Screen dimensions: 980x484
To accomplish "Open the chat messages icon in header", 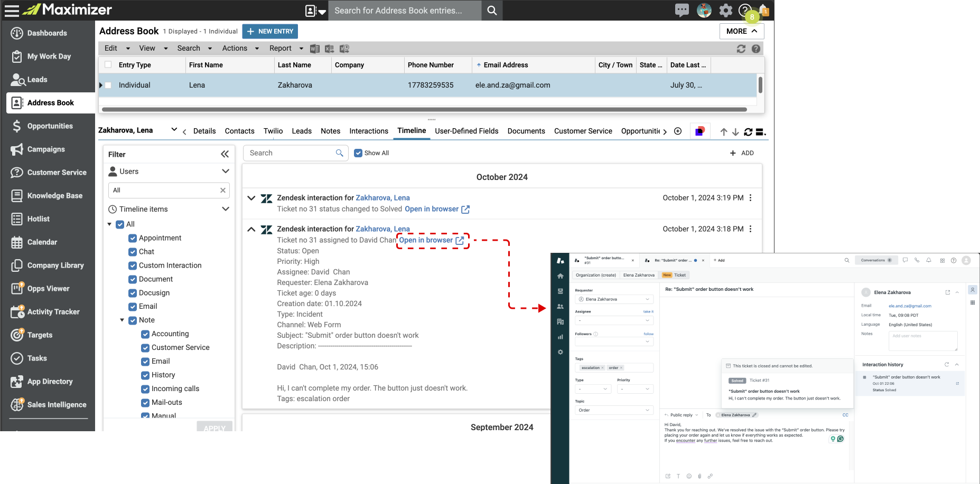I will (x=682, y=10).
